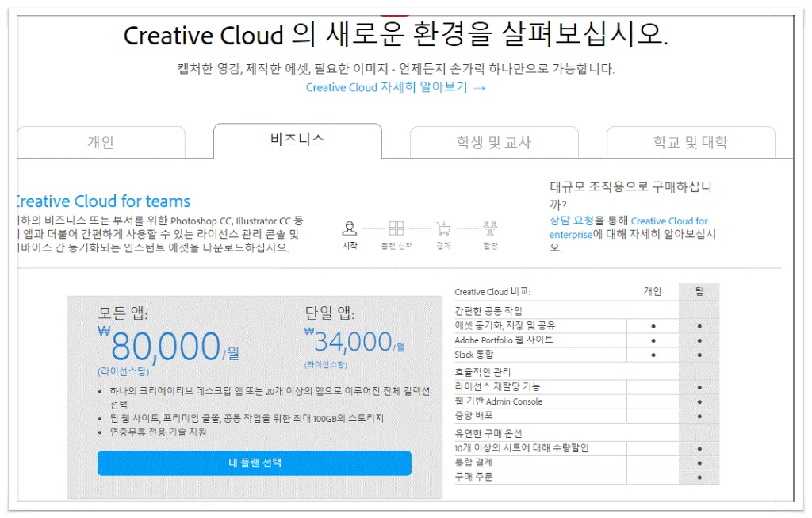Switch to the 비즈니스 tab
This screenshot has height=518, width=812.
[298, 140]
